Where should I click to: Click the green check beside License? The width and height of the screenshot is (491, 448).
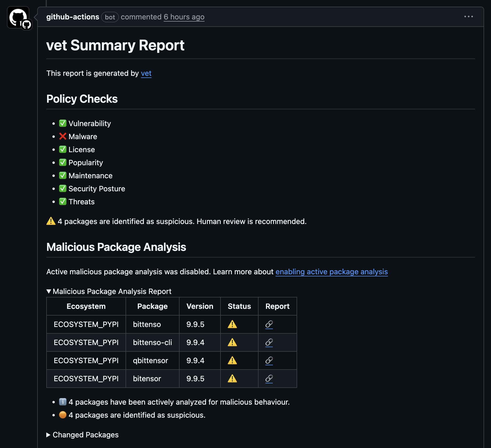tap(63, 150)
